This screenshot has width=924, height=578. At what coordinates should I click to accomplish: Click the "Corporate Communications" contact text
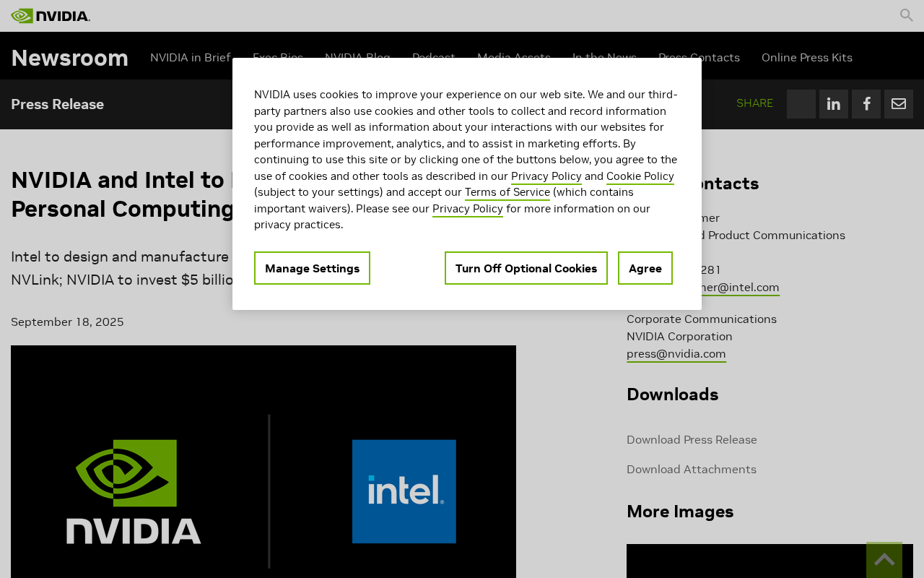click(x=702, y=319)
